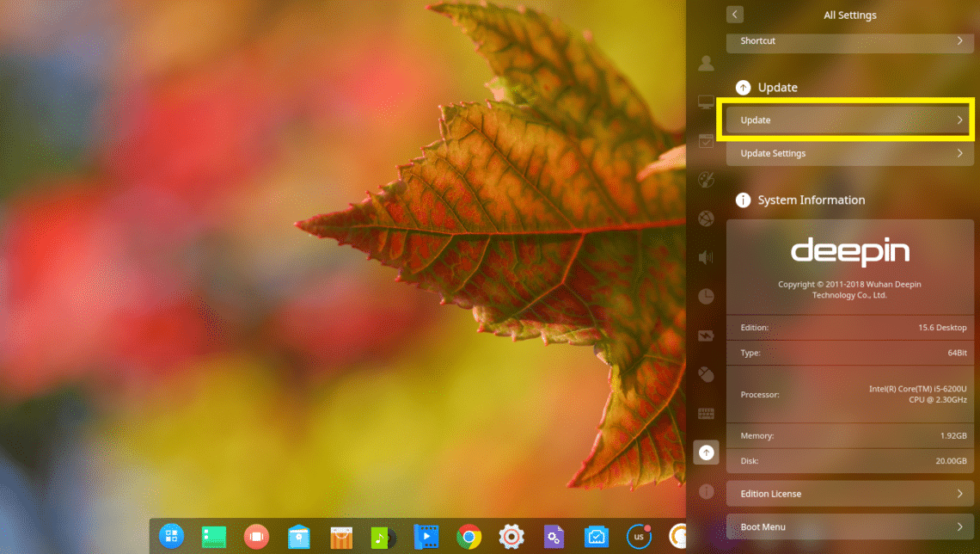The height and width of the screenshot is (554, 980).
Task: Open the Personalization section in settings sidebar
Action: pyautogui.click(x=707, y=180)
